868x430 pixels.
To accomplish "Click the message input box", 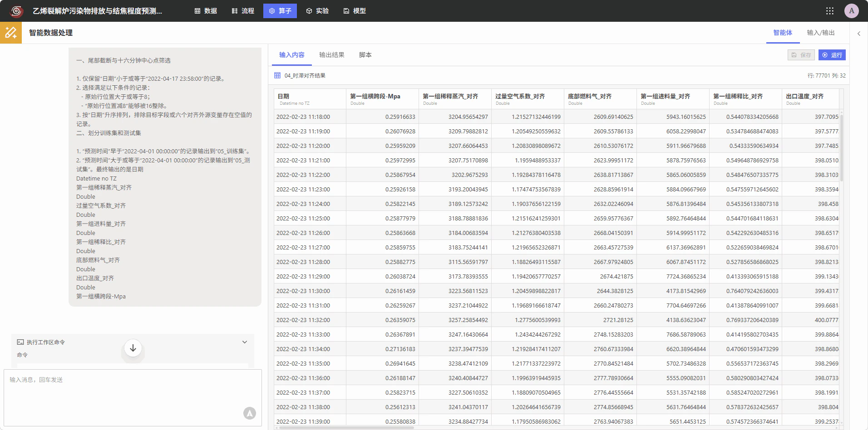I will (x=133, y=397).
